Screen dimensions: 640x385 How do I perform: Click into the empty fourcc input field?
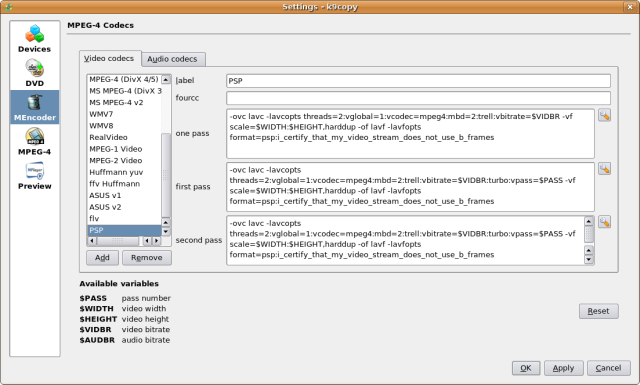pos(418,98)
